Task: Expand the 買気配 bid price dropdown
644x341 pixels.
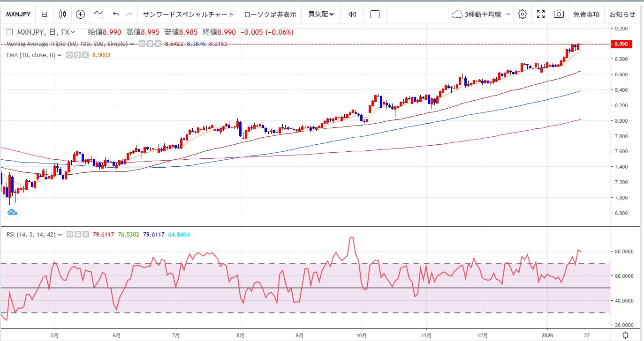Action: 321,14
